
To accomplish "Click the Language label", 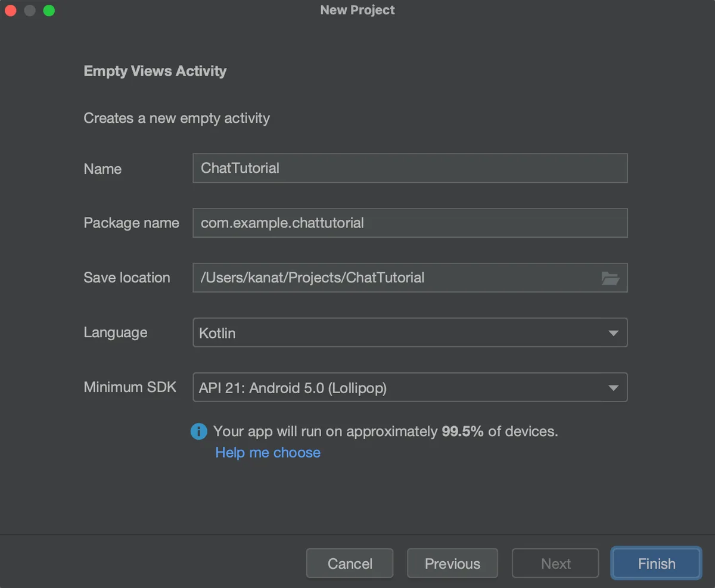I will 116,332.
